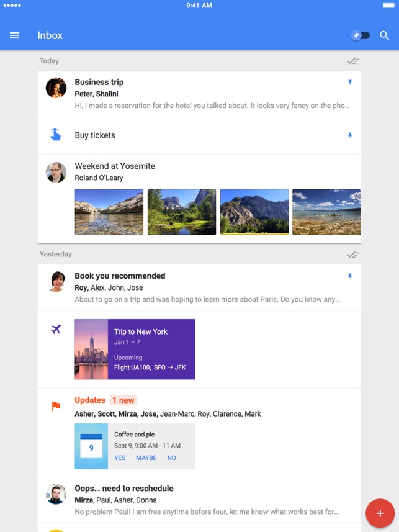The image size is (399, 532).
Task: Click the Buy tickets reminder finger icon
Action: (x=56, y=135)
